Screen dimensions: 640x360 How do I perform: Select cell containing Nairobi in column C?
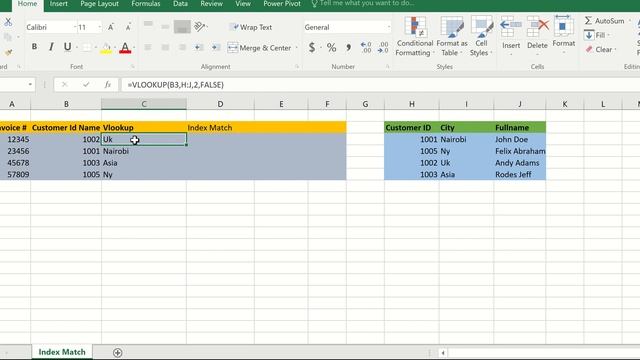144,151
